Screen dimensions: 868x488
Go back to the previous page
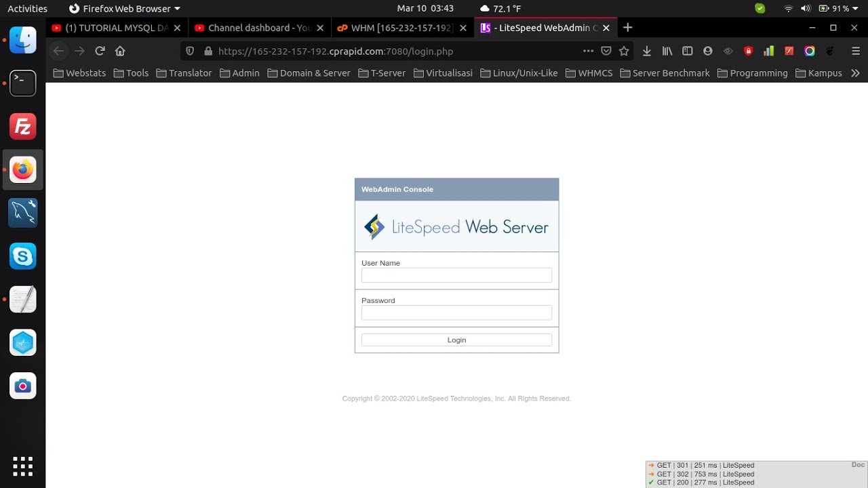point(59,51)
